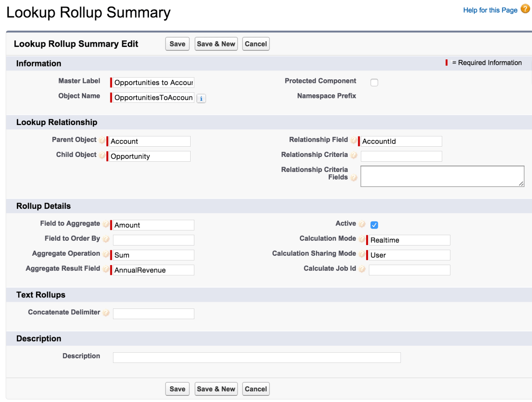Open the Help for this Page link
Image resolution: width=532 pixels, height=402 pixels.
(490, 10)
